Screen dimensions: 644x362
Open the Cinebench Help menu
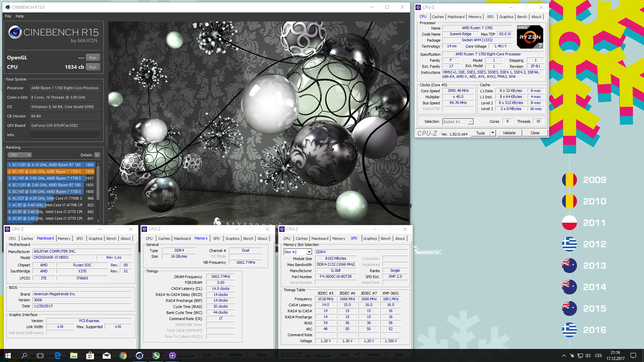coord(20,16)
